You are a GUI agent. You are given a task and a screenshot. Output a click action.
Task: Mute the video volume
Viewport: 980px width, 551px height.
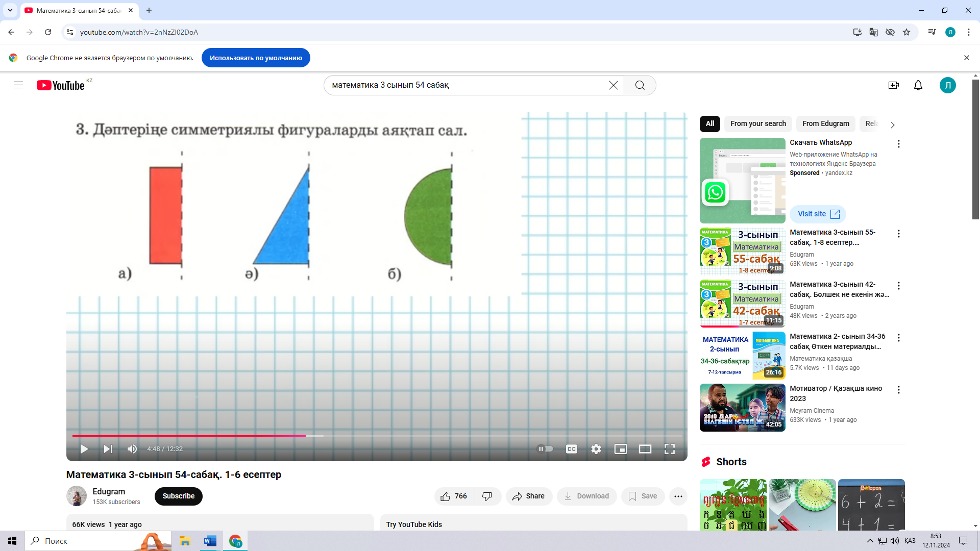pyautogui.click(x=132, y=449)
